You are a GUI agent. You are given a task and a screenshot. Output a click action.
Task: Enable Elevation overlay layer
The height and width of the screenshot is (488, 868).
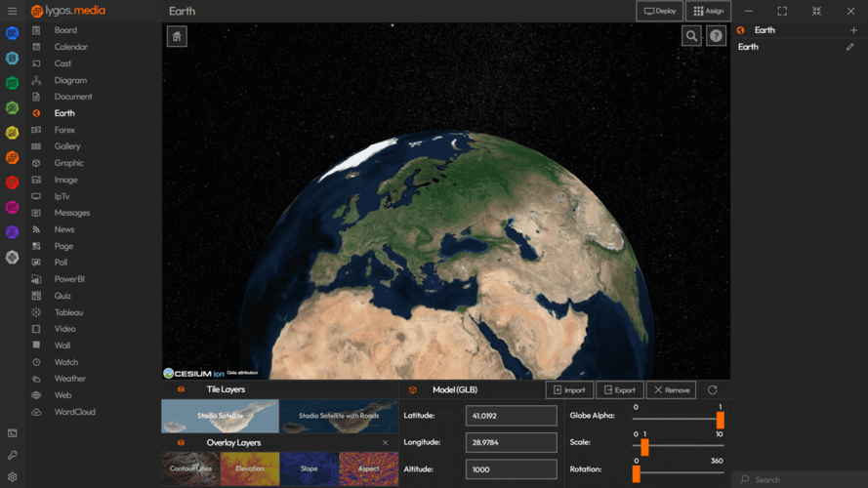pos(250,468)
